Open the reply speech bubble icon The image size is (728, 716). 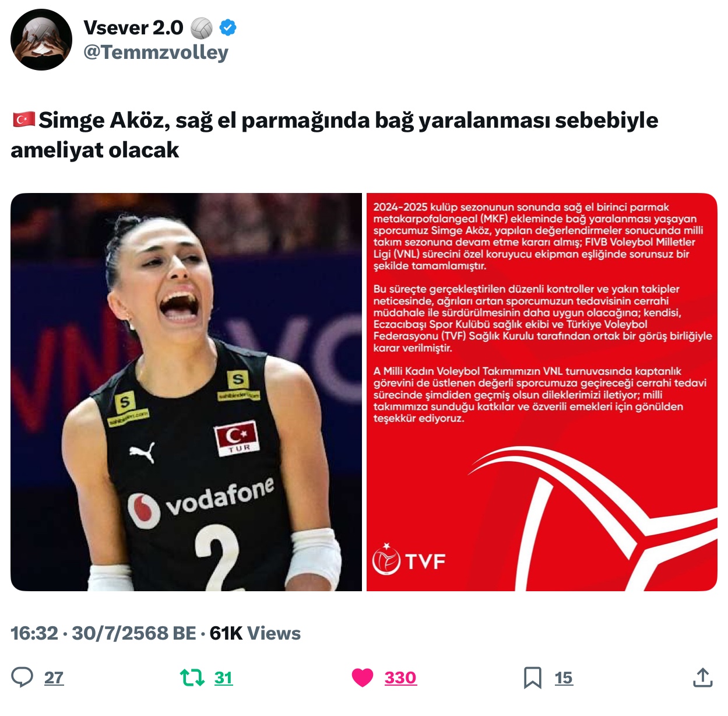click(x=22, y=678)
